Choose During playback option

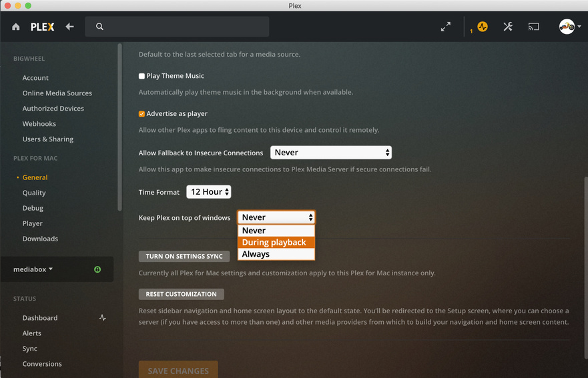pyautogui.click(x=276, y=243)
